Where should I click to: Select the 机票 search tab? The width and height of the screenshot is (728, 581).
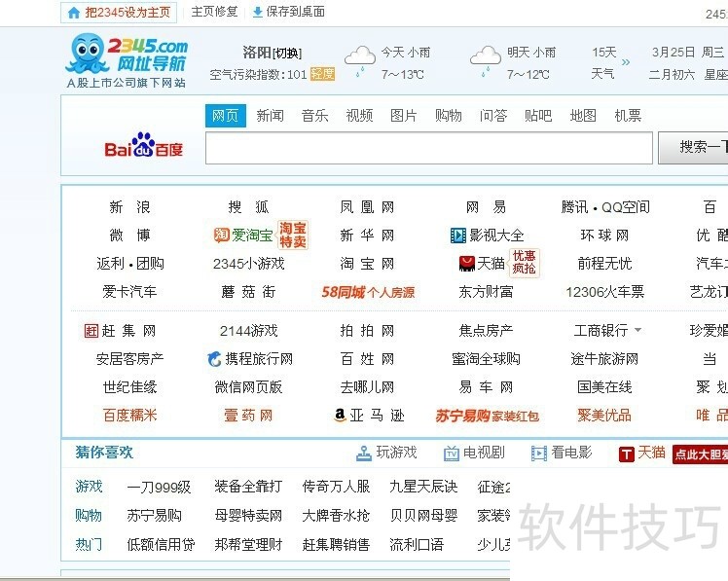coord(628,116)
